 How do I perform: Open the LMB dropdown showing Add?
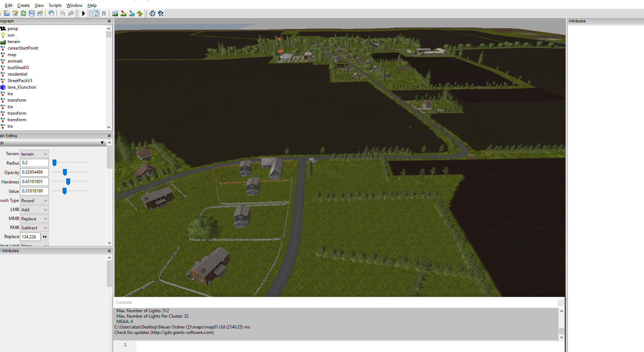tap(34, 209)
